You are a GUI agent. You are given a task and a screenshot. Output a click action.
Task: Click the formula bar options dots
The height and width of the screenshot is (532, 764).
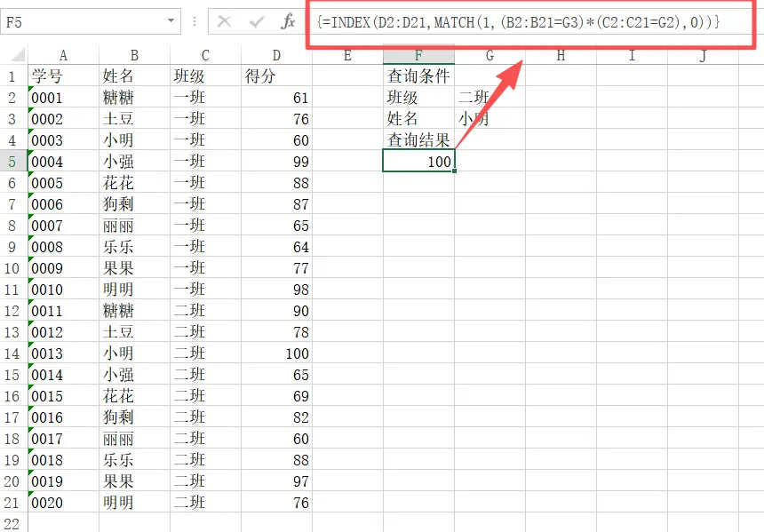[195, 21]
